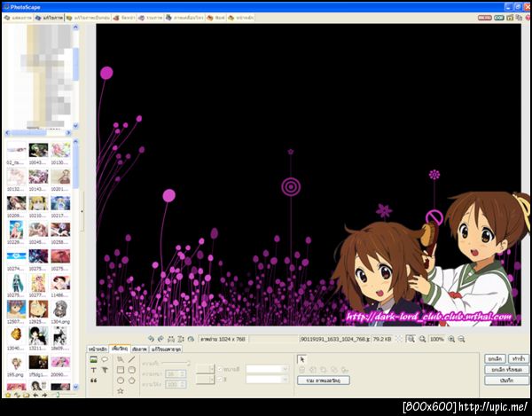The width and height of the screenshot is (532, 416).
Task: Select the thumbnail named 195.png
Action: 16,365
